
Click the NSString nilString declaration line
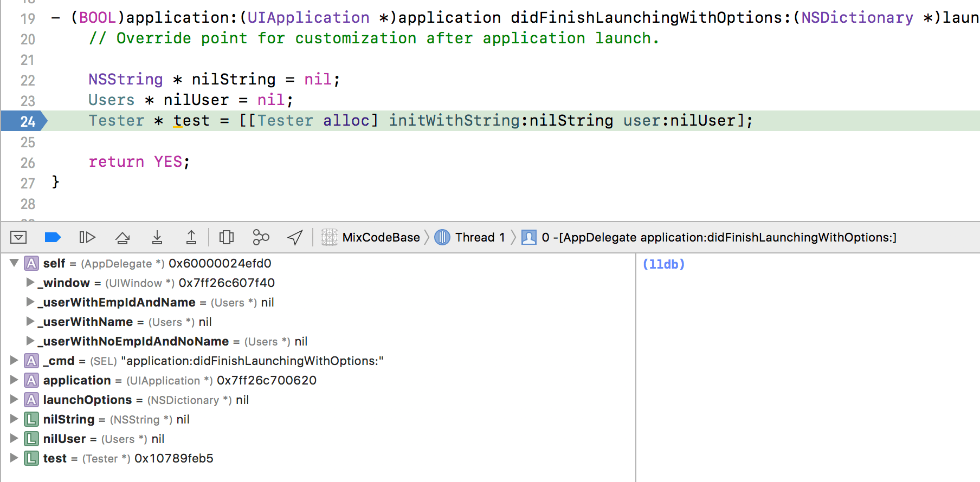[215, 80]
